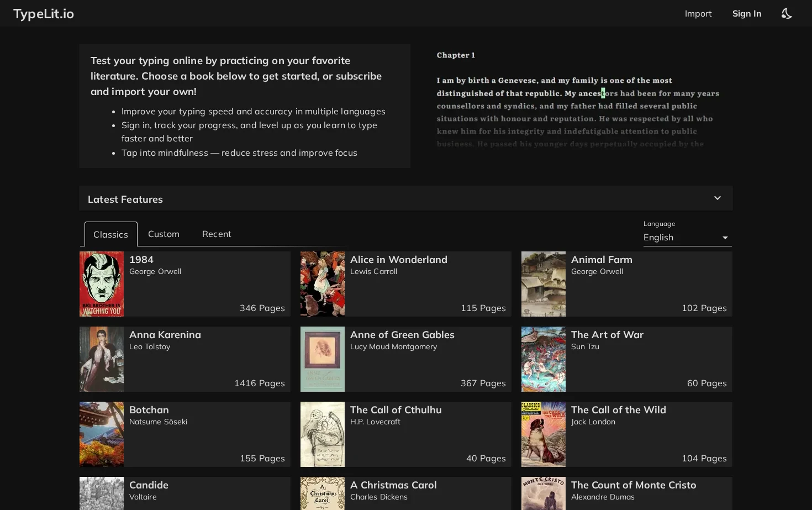The image size is (812, 510).
Task: Click the Import link in header
Action: [x=698, y=13]
